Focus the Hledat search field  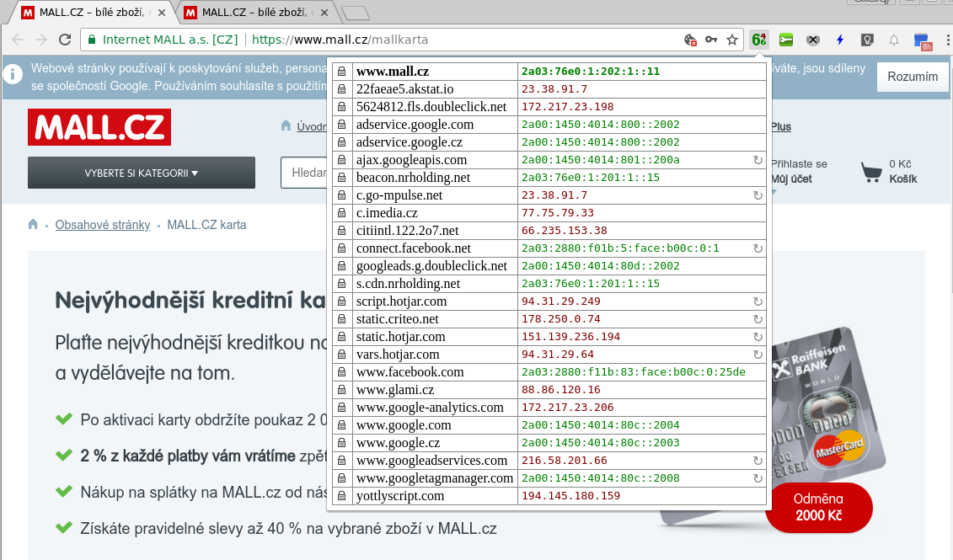click(x=304, y=173)
